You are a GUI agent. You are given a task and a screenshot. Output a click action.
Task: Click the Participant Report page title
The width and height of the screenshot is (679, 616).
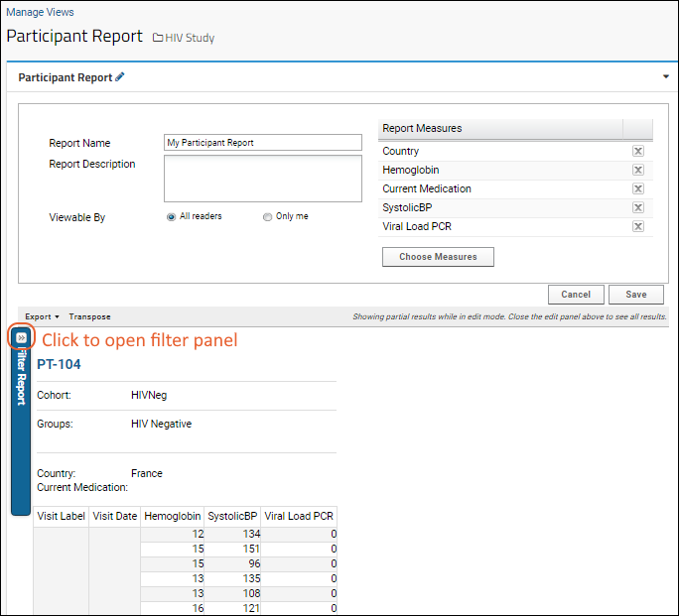(74, 37)
